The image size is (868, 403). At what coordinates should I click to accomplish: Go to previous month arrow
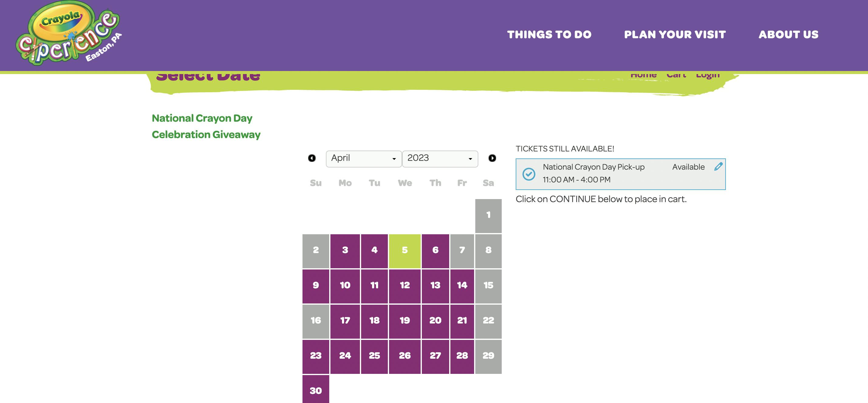pyautogui.click(x=312, y=158)
